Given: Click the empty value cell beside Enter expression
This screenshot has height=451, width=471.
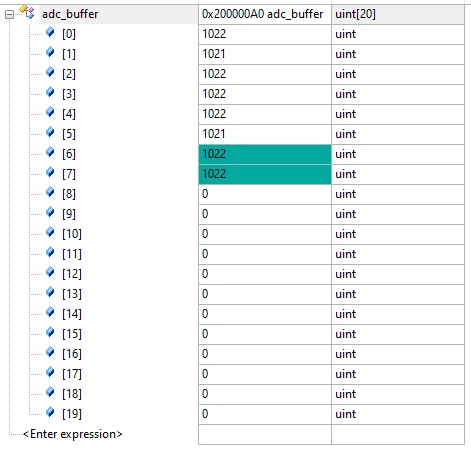Looking at the screenshot, I should [265, 434].
